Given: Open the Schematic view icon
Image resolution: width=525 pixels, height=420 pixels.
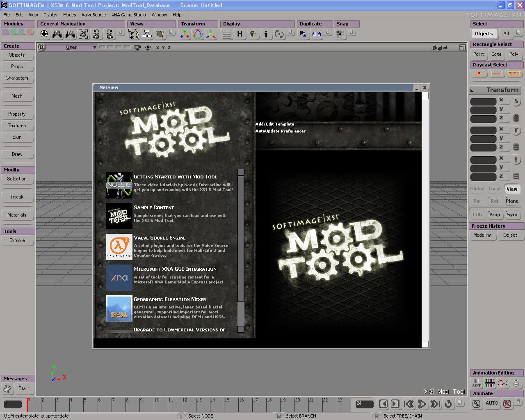Looking at the screenshot, I should pos(146,34).
